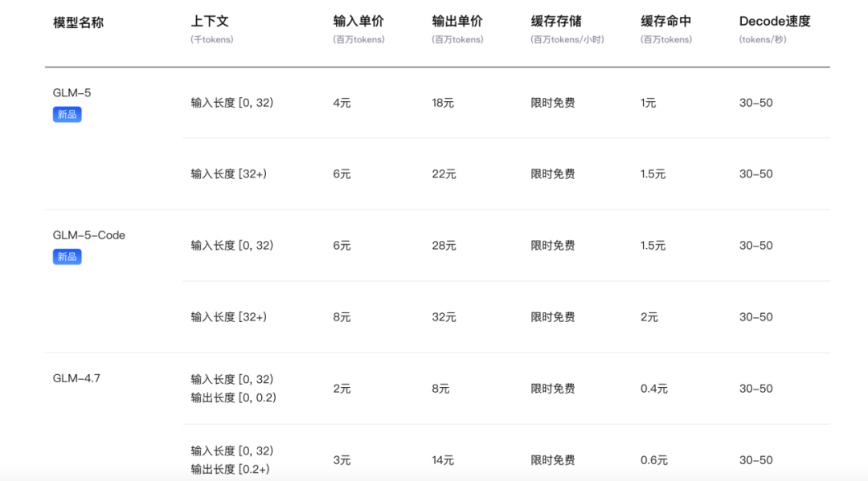This screenshot has width=868, height=481.
Task: Click the 4元 input price cell
Action: tap(342, 103)
